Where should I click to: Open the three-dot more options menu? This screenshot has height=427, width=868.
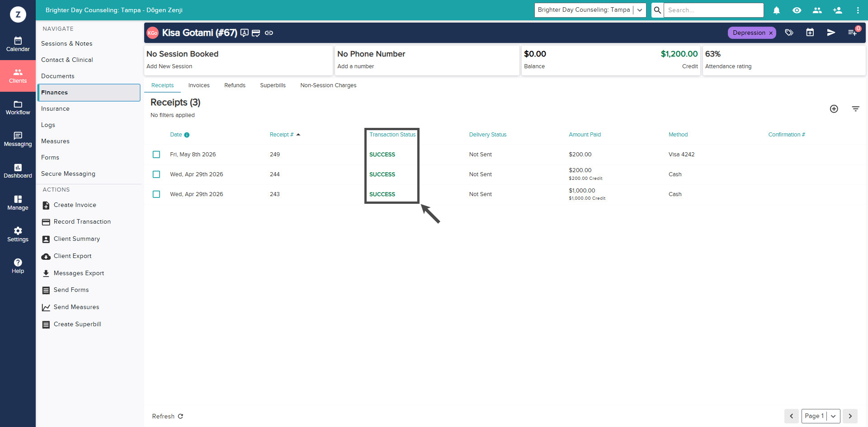click(858, 10)
